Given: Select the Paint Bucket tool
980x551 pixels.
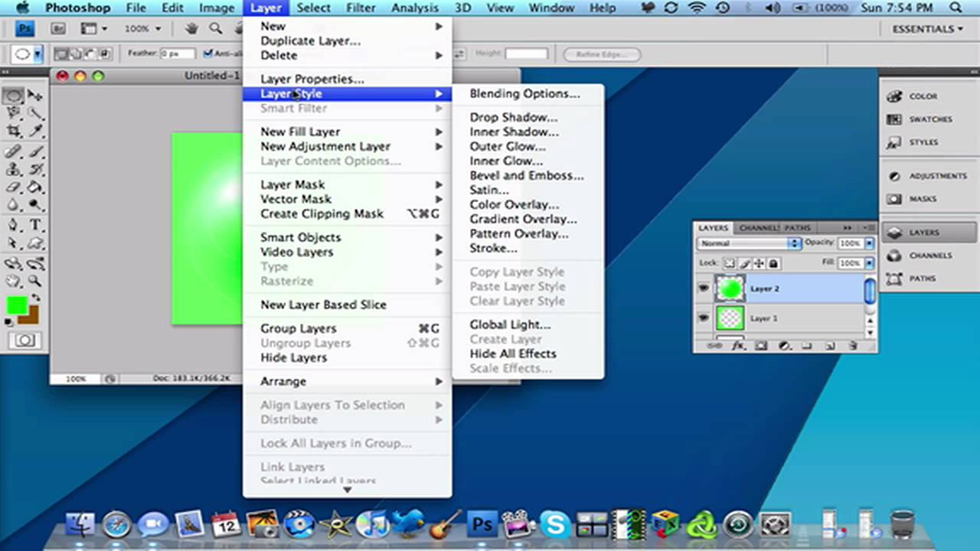Looking at the screenshot, I should pyautogui.click(x=35, y=187).
